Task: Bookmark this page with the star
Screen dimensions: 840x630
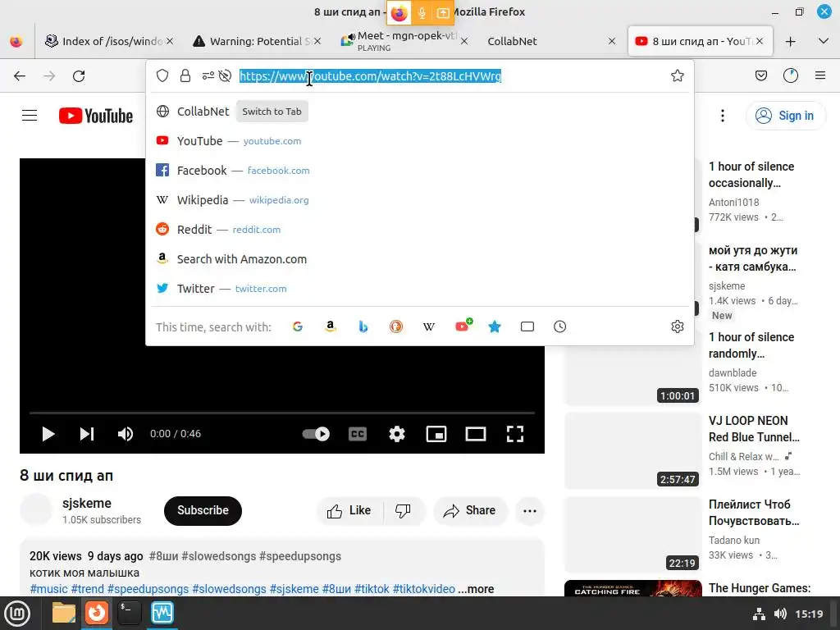Action: [677, 76]
